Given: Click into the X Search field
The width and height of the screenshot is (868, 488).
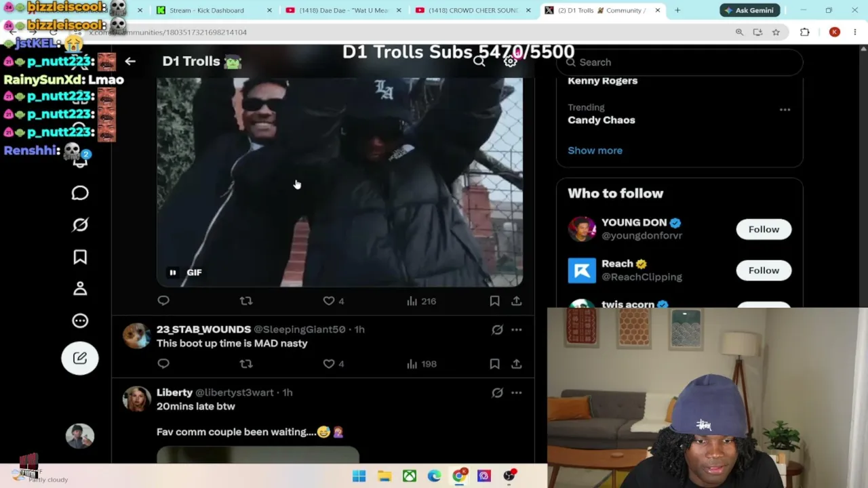Looking at the screenshot, I should click(679, 62).
